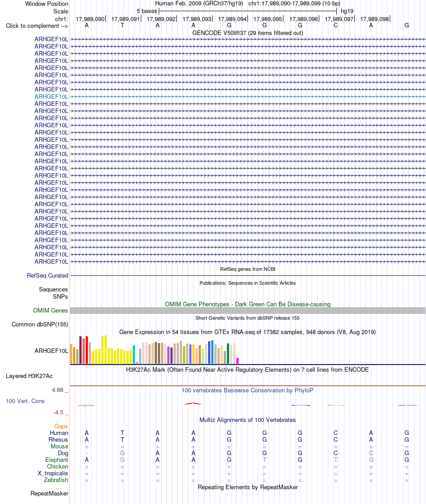Viewport: 426px width, 504px height.
Task: Open the GTEx Gene Expression track title
Action: pos(248,332)
